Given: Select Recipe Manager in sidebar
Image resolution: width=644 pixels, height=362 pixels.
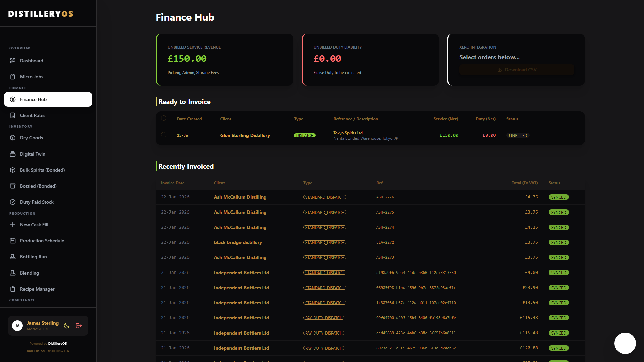Looking at the screenshot, I should point(48,289).
